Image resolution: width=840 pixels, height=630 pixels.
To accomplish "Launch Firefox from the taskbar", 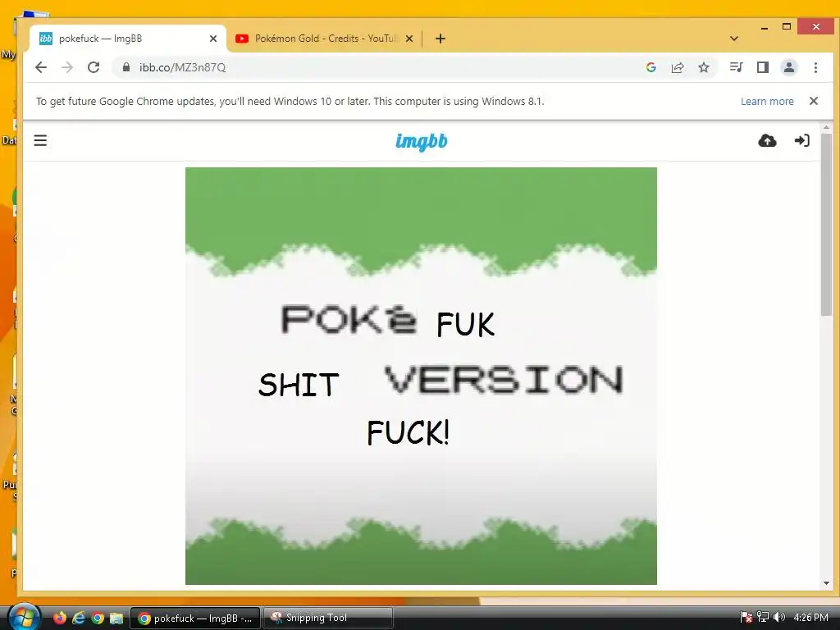I will click(x=59, y=618).
